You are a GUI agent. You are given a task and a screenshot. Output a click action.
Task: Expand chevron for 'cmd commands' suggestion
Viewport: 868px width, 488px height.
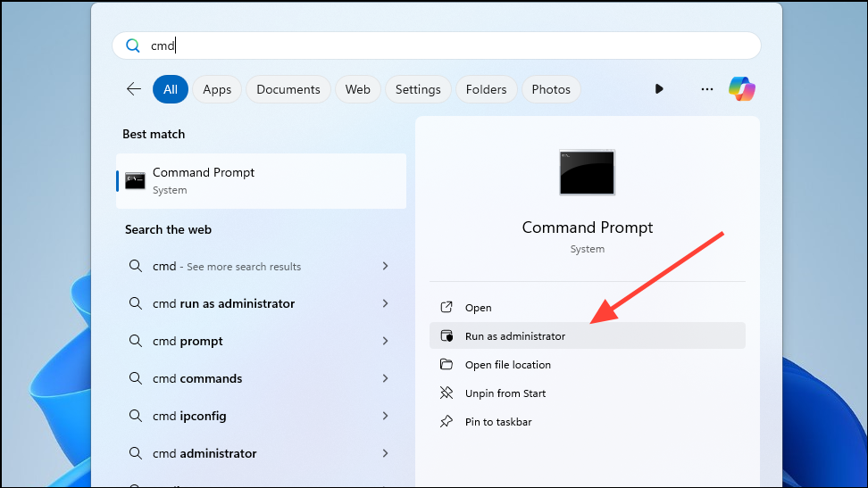(x=385, y=378)
